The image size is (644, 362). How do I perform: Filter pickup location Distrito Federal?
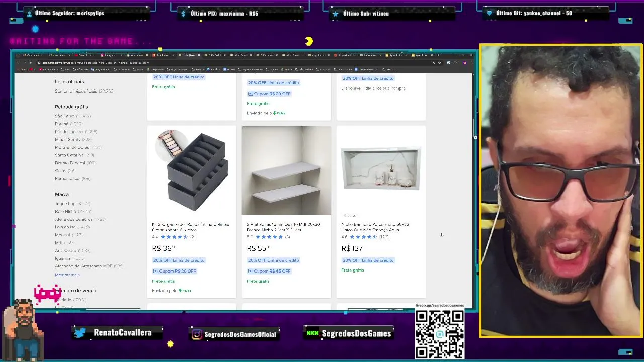point(75,163)
